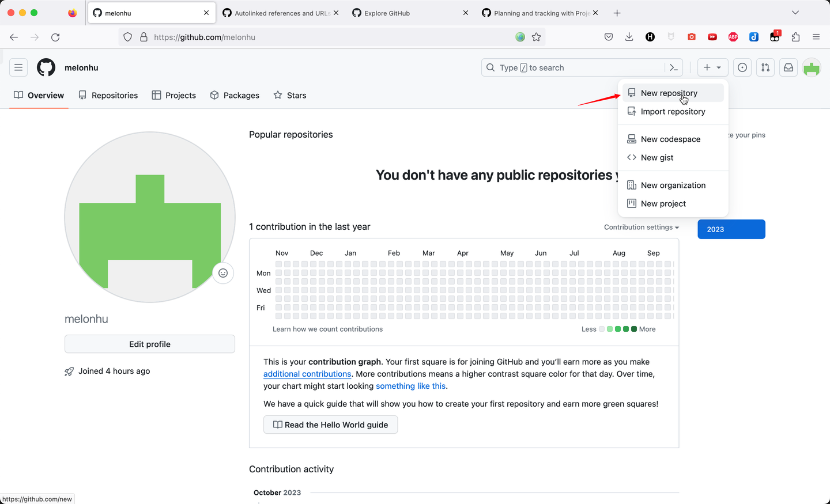Click the Joined 4 hours ago text
Image resolution: width=830 pixels, height=504 pixels.
[x=114, y=371]
